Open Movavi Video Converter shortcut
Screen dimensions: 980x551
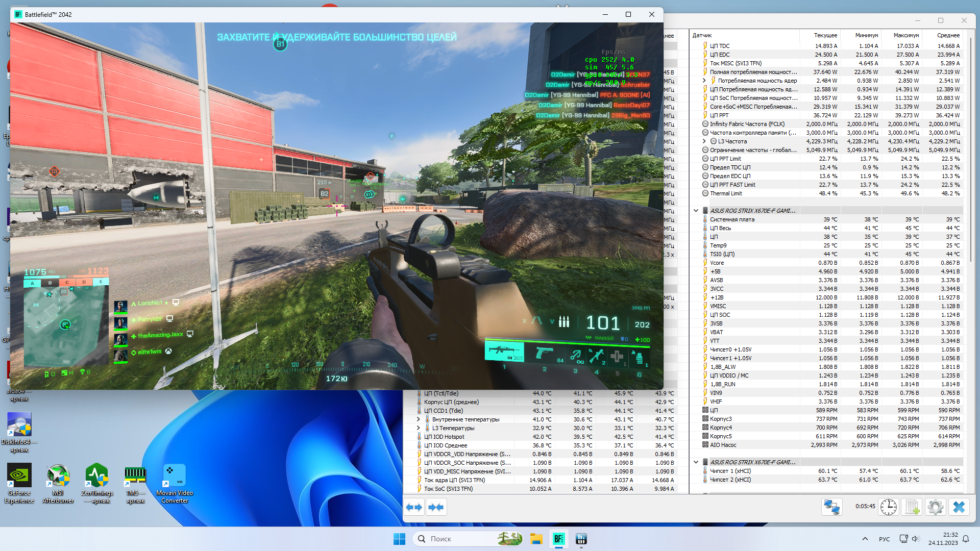175,483
